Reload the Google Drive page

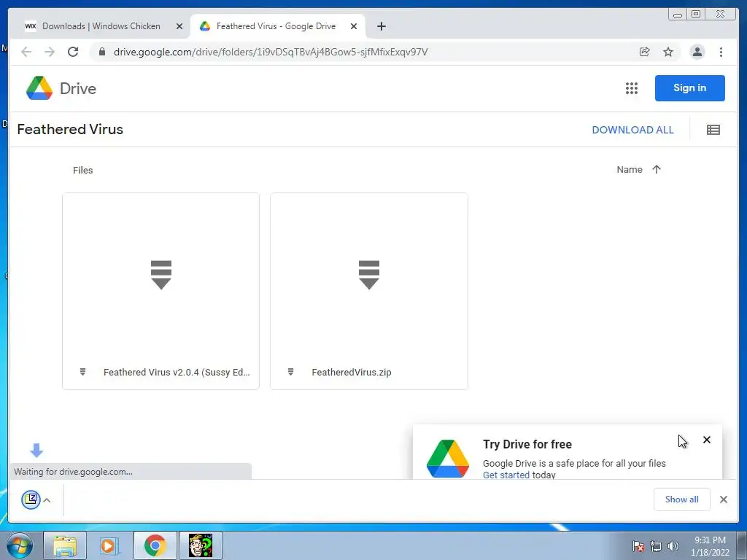pos(73,52)
